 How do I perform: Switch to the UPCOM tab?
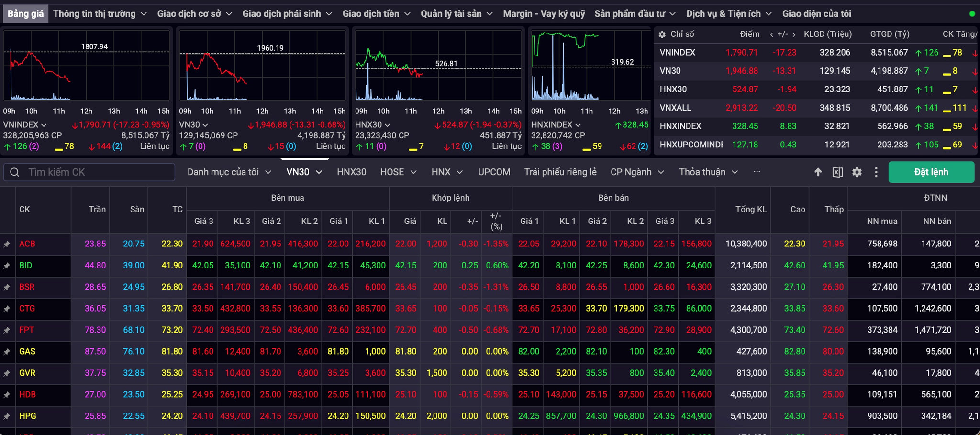[494, 172]
